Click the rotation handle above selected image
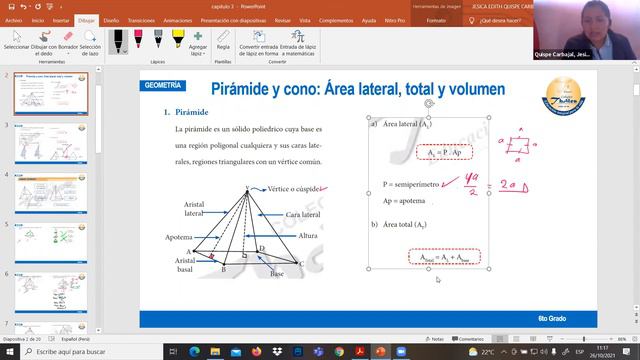This screenshot has height=360, width=640. click(x=429, y=104)
